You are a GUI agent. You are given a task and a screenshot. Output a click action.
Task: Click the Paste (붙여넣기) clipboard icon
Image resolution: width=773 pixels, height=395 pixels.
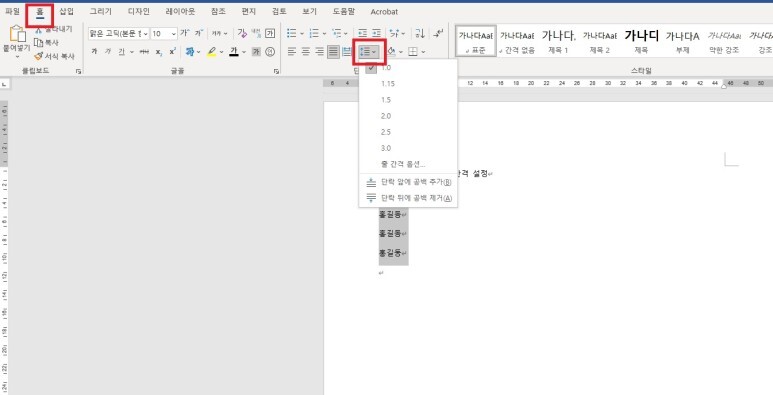pyautogui.click(x=17, y=34)
